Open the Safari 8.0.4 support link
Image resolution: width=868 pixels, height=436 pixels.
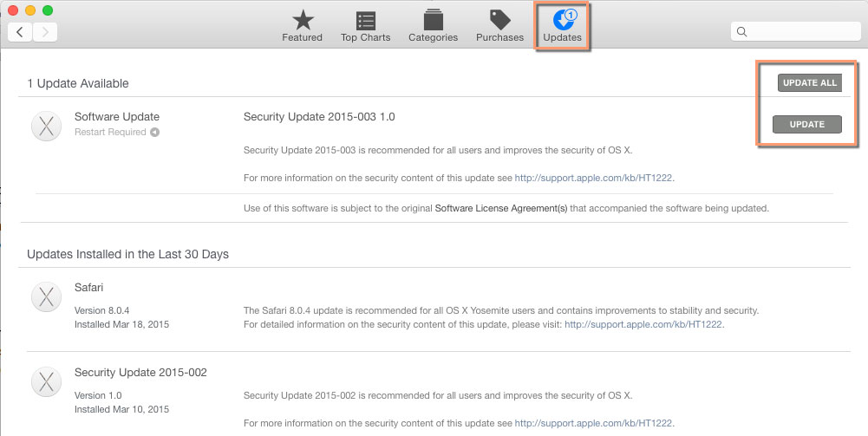(643, 325)
